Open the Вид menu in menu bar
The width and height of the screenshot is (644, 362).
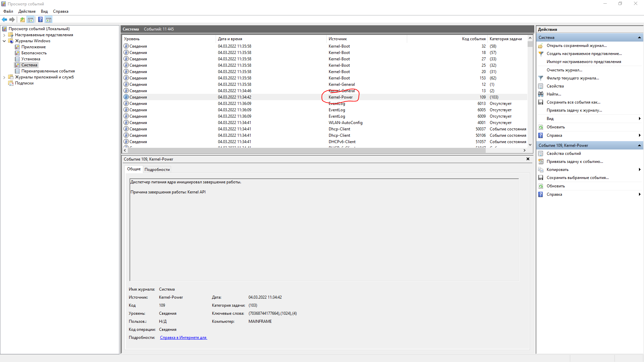[x=44, y=11]
